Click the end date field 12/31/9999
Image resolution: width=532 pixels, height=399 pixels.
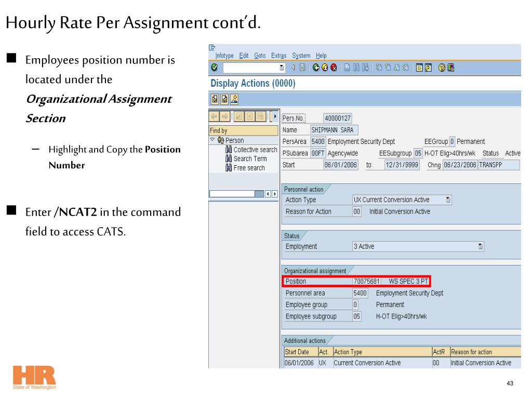coord(402,165)
